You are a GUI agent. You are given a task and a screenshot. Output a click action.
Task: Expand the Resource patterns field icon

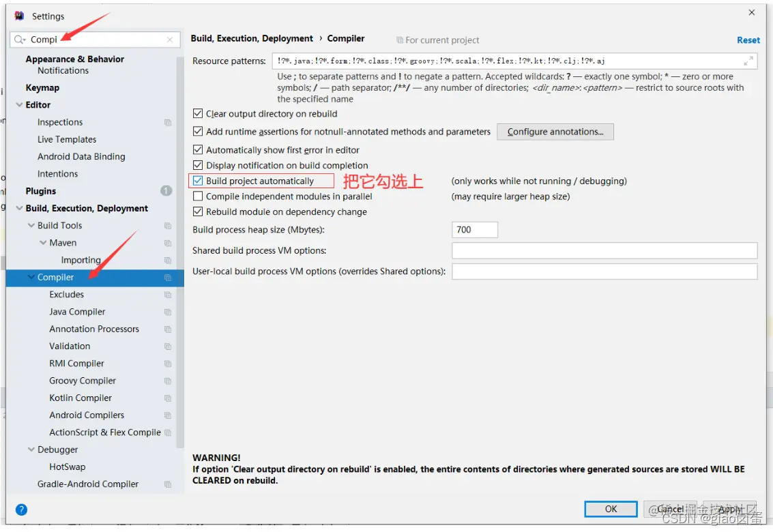point(748,61)
